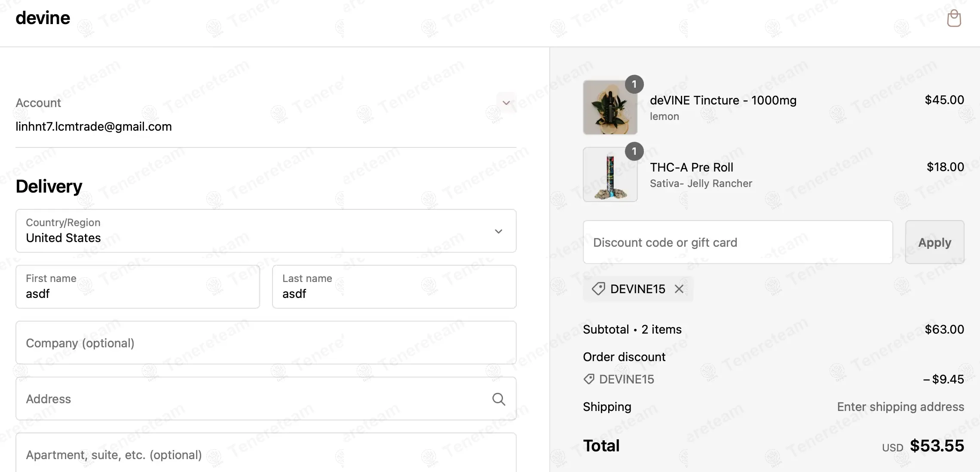980x472 pixels.
Task: Click into the Address field
Action: point(254,399)
